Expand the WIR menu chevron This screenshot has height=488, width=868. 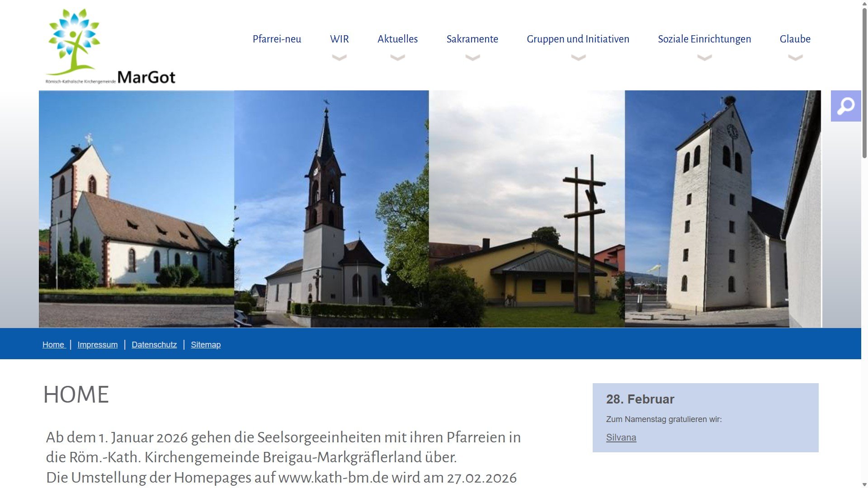[x=339, y=57]
